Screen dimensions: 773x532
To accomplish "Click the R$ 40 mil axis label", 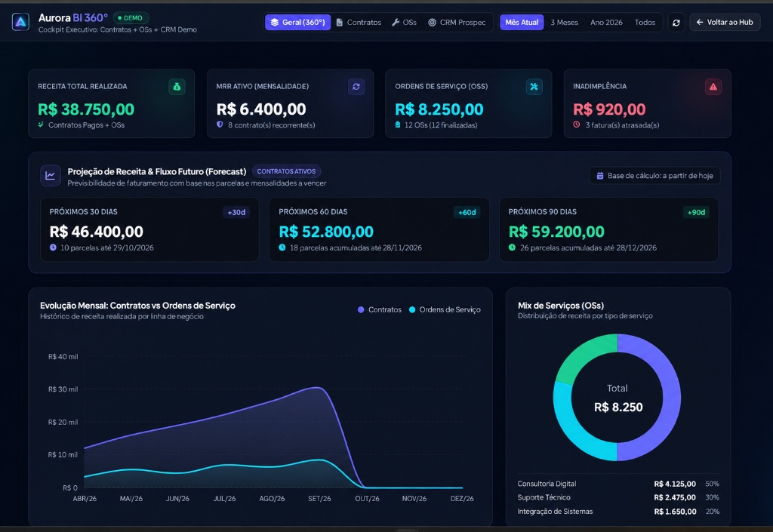I will point(63,357).
